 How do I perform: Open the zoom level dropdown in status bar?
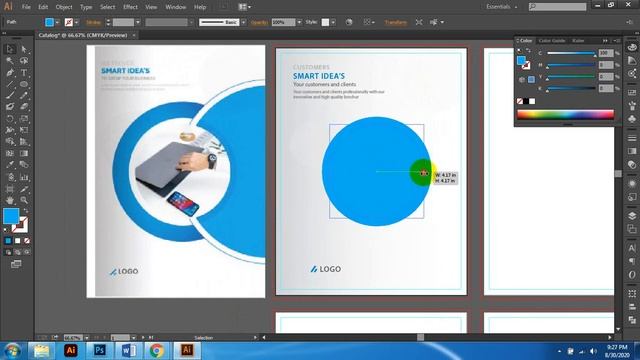click(87, 338)
